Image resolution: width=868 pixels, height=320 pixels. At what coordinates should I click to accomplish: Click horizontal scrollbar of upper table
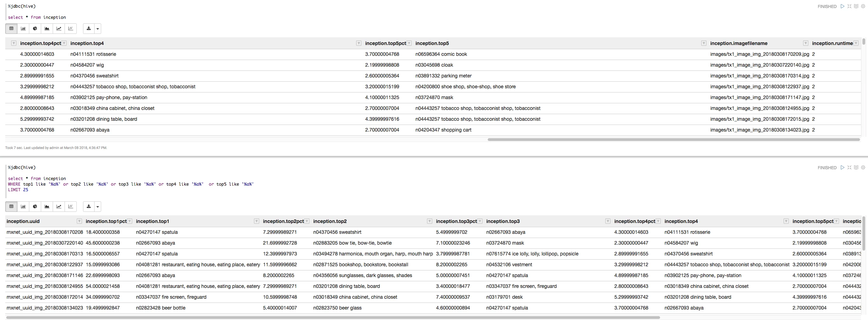pos(674,140)
